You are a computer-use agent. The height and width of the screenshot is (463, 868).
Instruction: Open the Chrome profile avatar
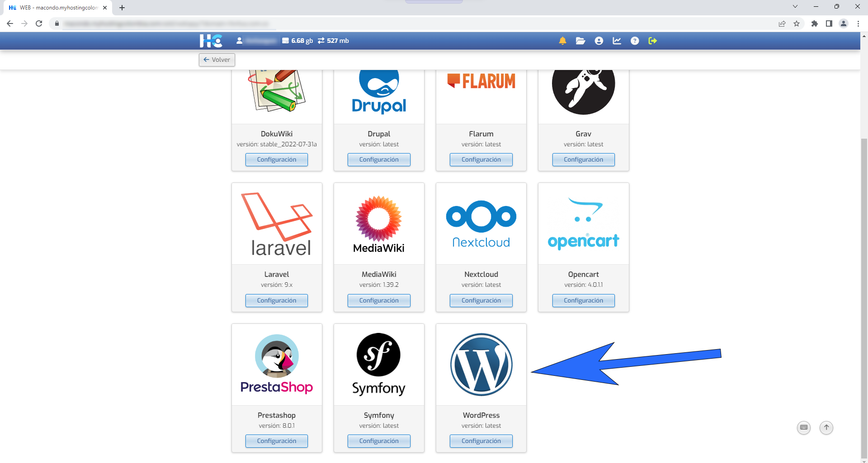(844, 23)
